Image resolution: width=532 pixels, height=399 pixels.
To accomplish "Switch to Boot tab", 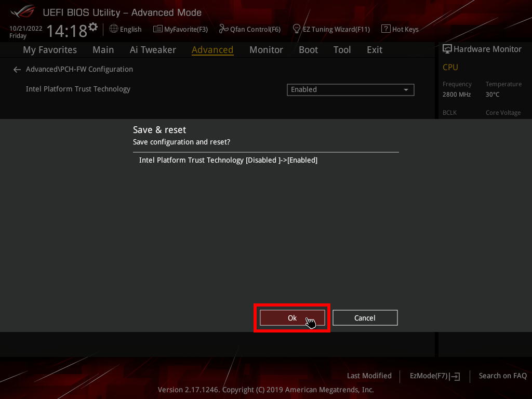I will pos(308,50).
